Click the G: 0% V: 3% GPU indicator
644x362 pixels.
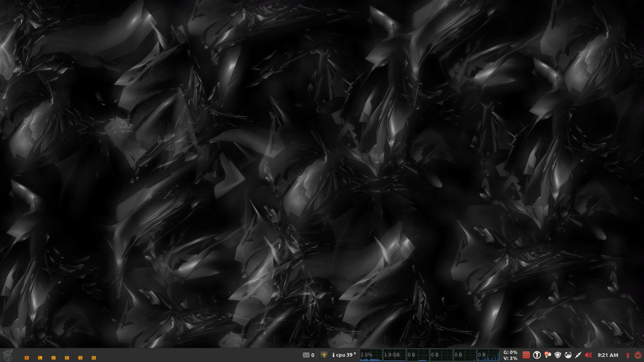click(510, 355)
